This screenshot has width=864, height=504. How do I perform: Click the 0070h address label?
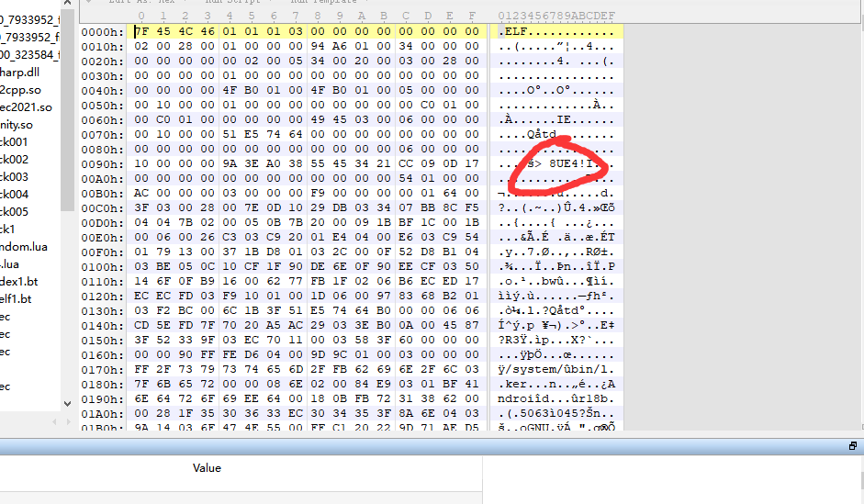(x=103, y=135)
